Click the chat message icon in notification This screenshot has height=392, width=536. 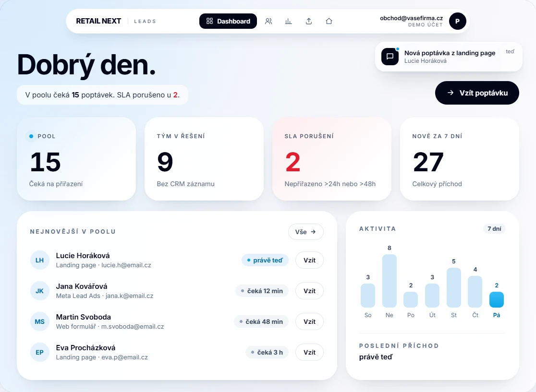390,57
